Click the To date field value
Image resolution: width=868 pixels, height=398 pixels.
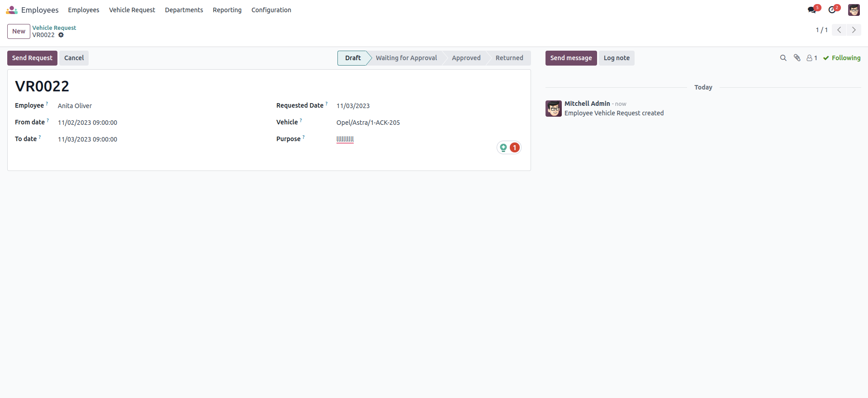point(87,139)
